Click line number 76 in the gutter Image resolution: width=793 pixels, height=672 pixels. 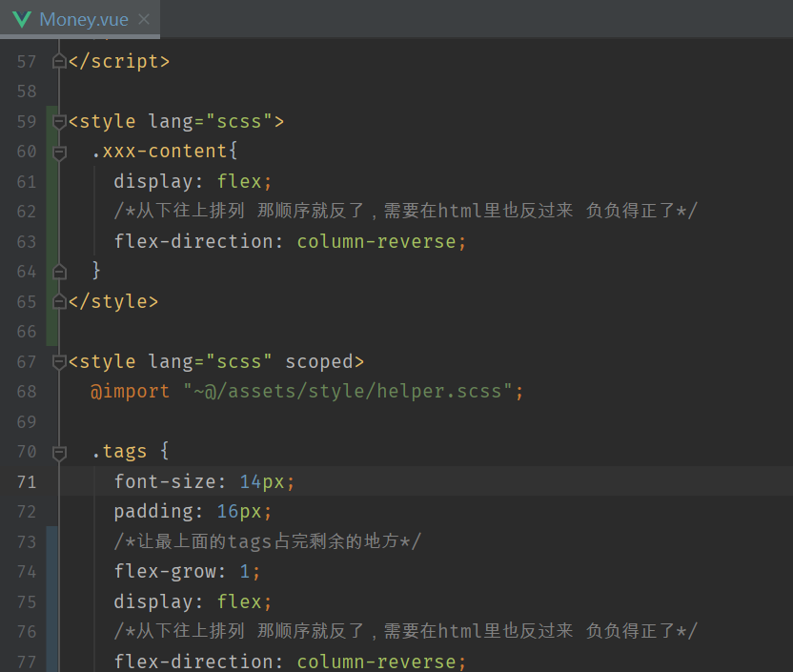(27, 632)
